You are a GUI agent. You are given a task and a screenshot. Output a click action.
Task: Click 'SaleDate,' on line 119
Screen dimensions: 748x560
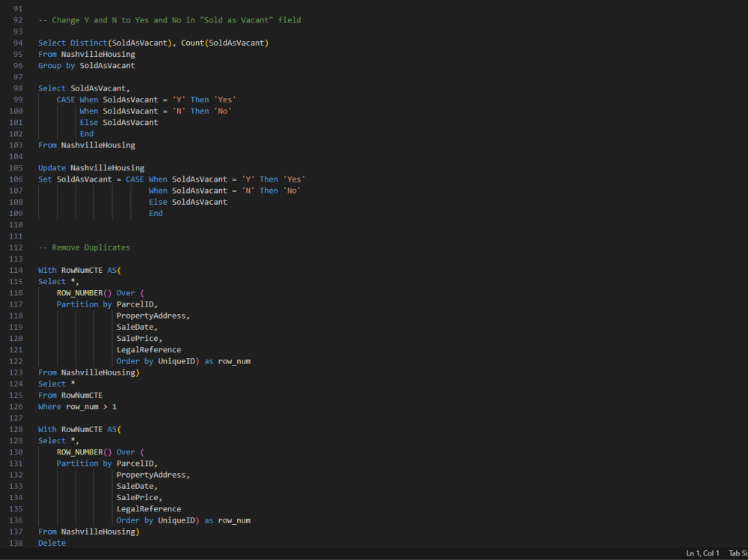click(x=137, y=327)
